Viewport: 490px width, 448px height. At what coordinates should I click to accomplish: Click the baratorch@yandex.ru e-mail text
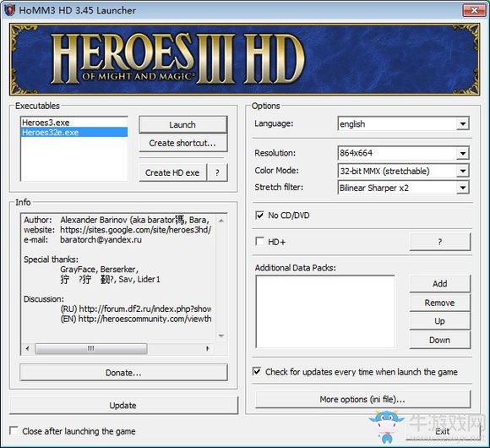(x=101, y=240)
